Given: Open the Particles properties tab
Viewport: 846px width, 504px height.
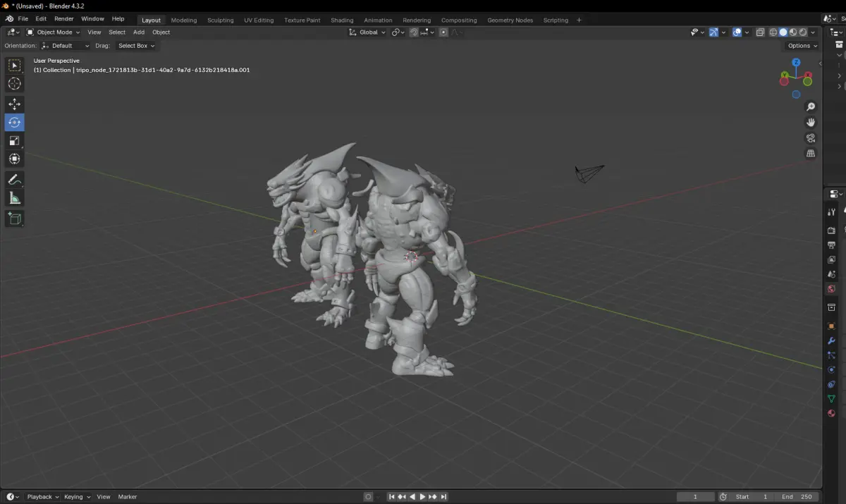Looking at the screenshot, I should pos(831,355).
